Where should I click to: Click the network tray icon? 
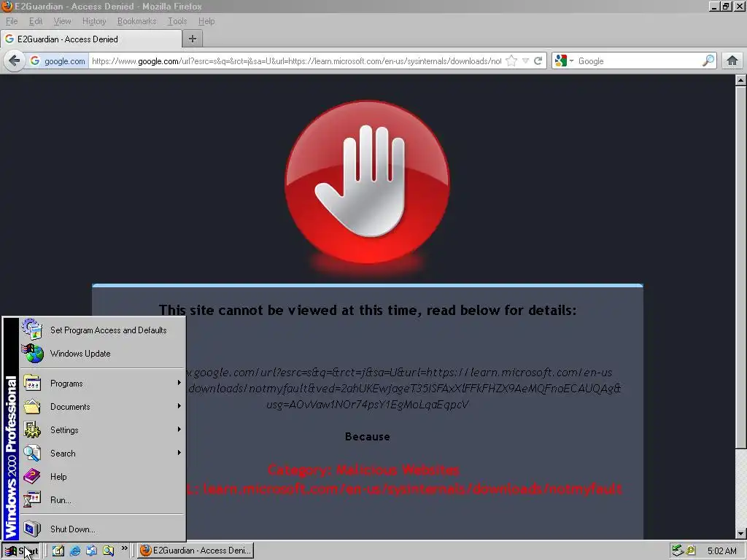[677, 551]
